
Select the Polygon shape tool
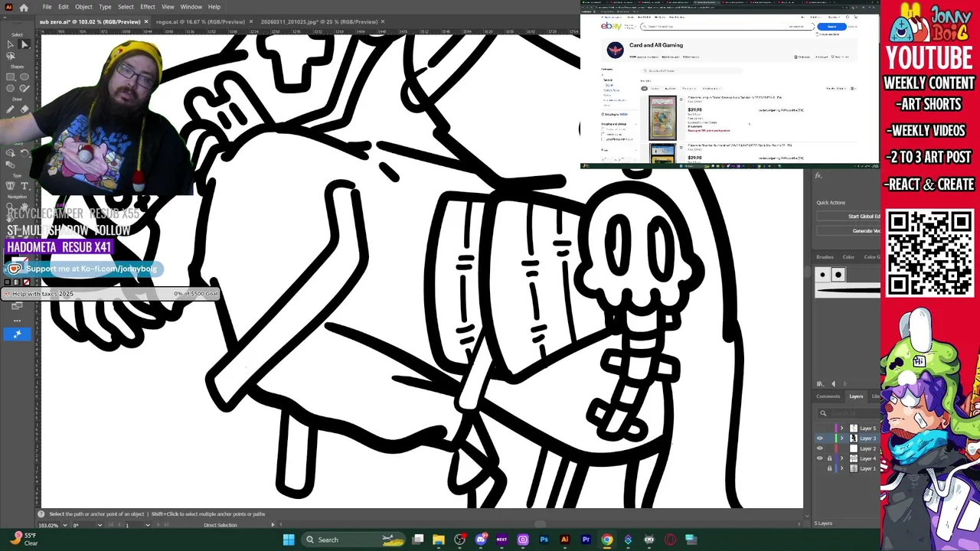tap(10, 88)
